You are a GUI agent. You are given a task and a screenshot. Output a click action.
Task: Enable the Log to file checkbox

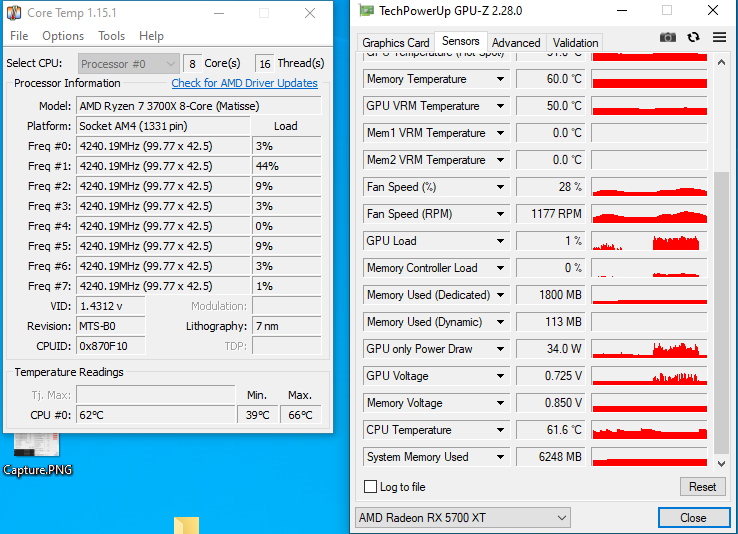370,486
